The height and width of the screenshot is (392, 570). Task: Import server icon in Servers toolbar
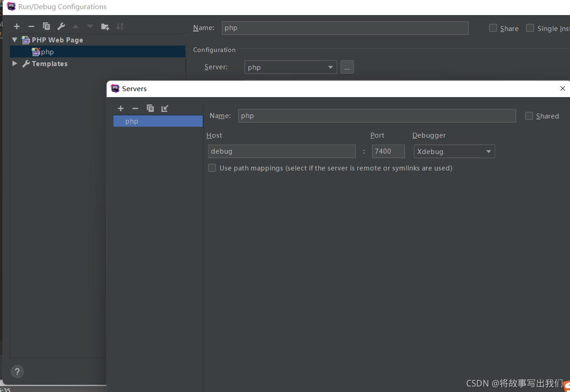coord(165,108)
